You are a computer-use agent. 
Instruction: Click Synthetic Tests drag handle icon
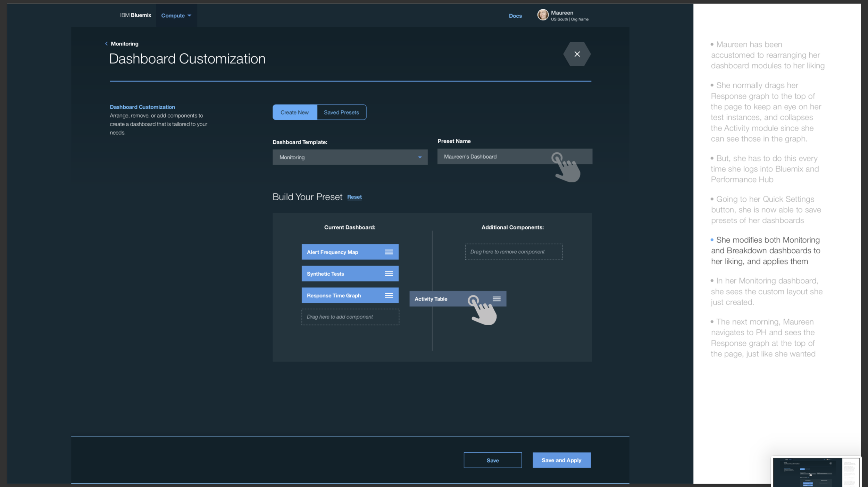click(389, 274)
